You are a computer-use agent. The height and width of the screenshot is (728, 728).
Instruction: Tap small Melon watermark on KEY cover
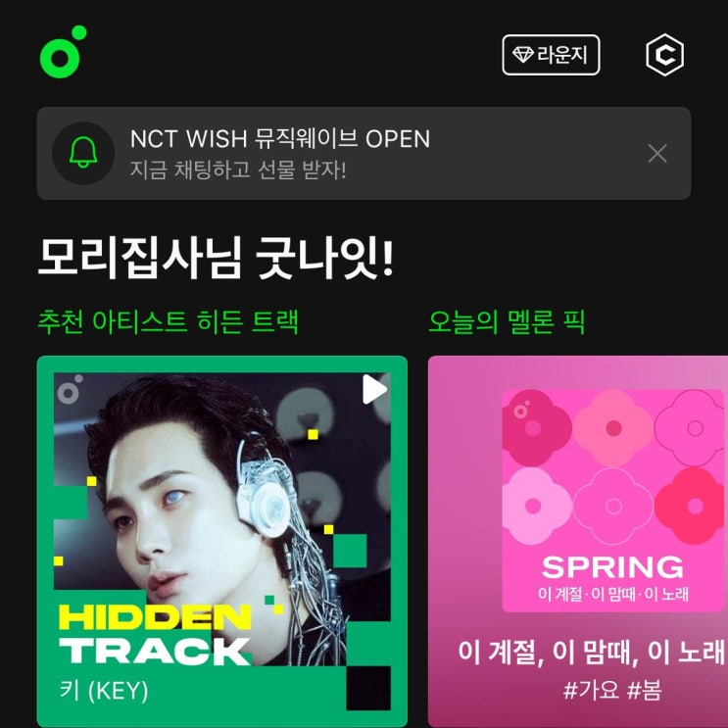pos(70,389)
